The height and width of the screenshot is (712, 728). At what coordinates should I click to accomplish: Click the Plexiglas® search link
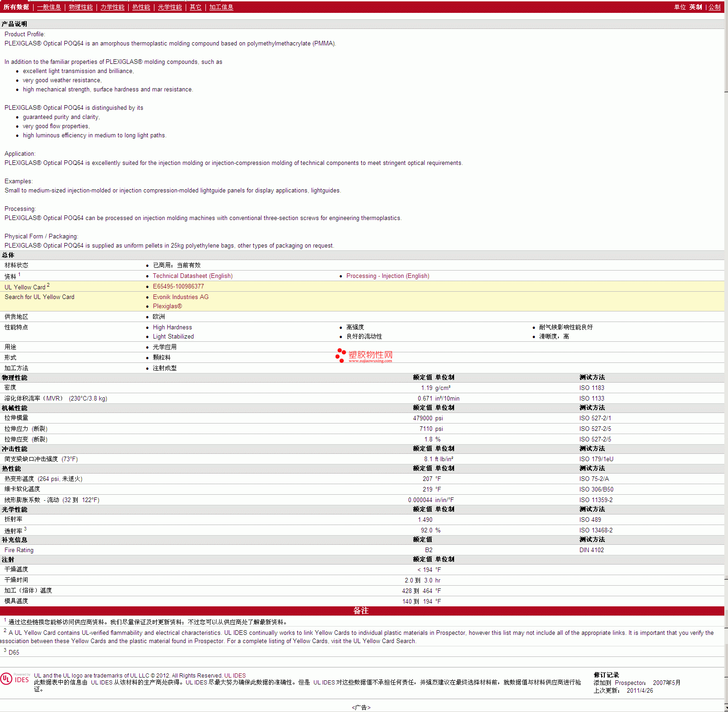(167, 306)
